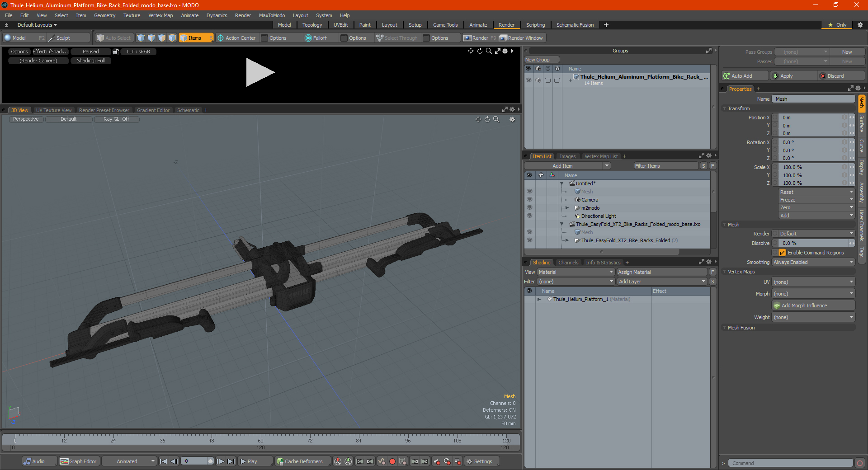The height and width of the screenshot is (470, 868).
Task: Click zoom icon in render preview
Action: tap(489, 51)
